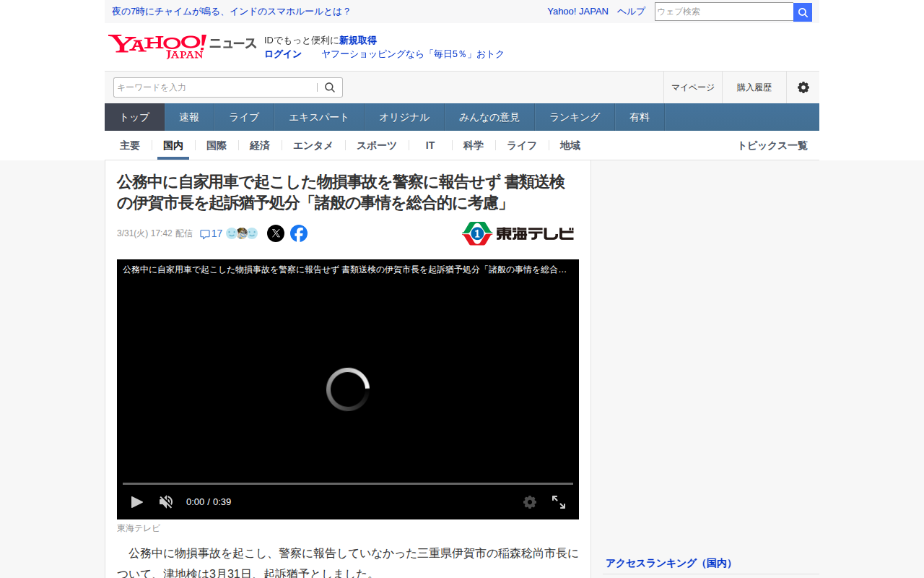Open トピックス一覧 link
Viewport: 924px width, 578px height.
772,145
